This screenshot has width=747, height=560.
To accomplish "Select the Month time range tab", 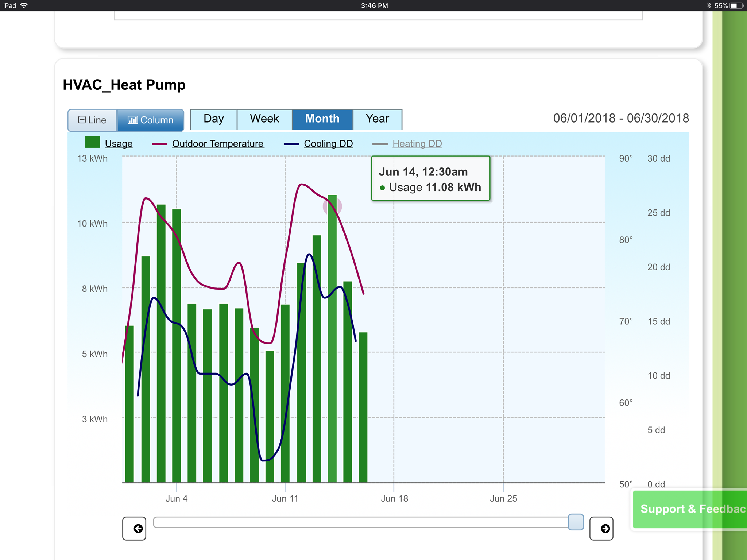I will pyautogui.click(x=322, y=119).
